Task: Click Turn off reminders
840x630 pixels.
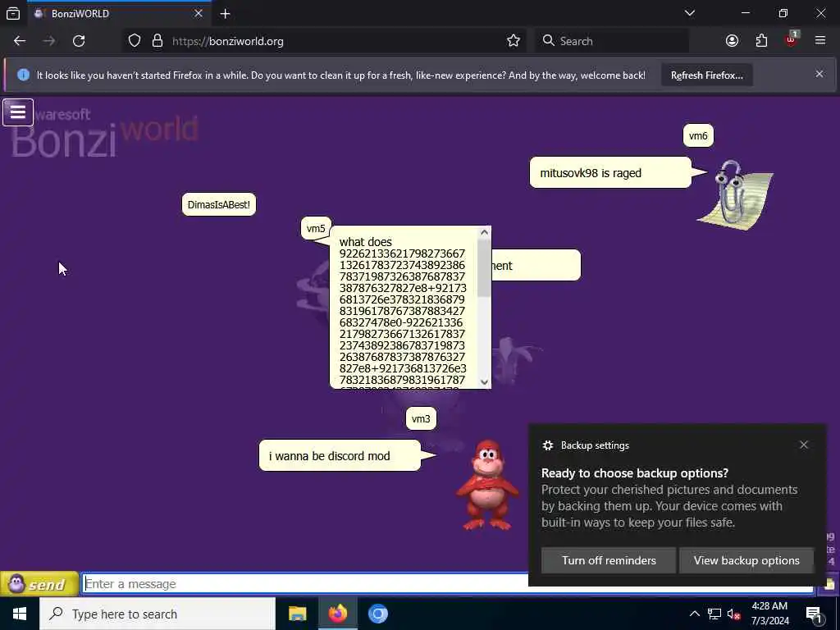Action: (x=609, y=560)
